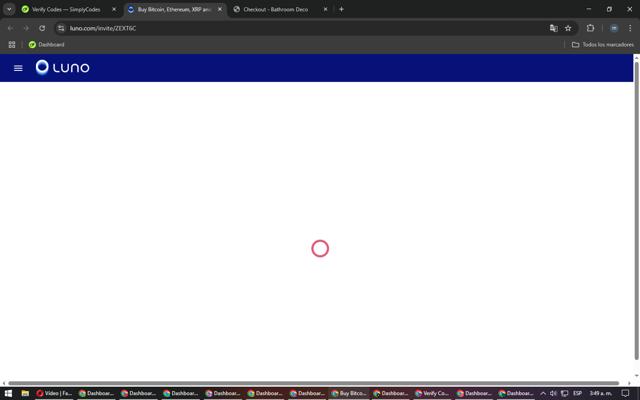Screen dimensions: 640x400
Task: Open the apps grid in bookmarks bar
Action: [12, 44]
